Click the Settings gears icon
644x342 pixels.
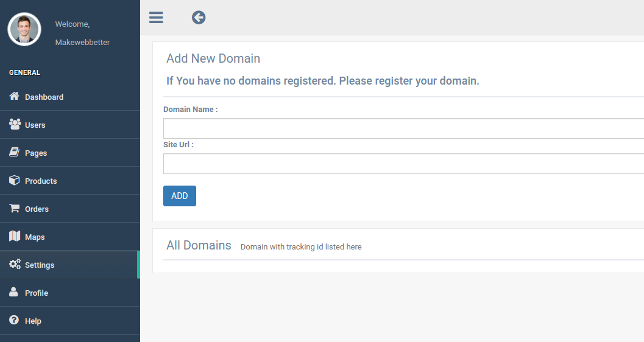pyautogui.click(x=15, y=264)
